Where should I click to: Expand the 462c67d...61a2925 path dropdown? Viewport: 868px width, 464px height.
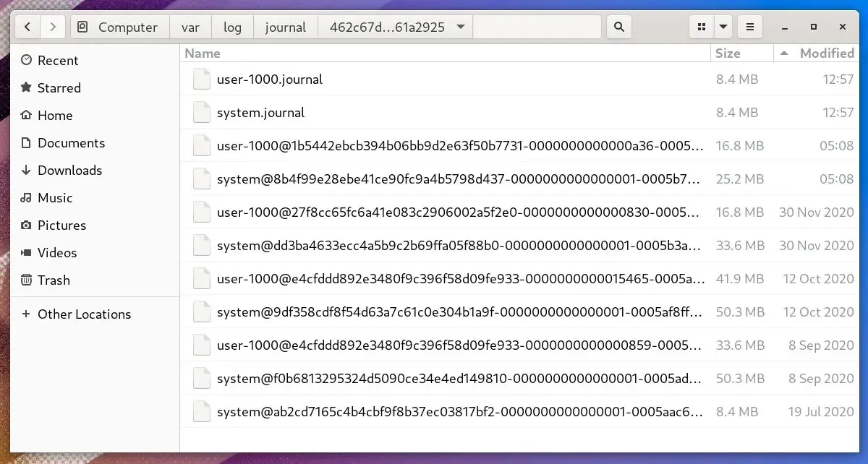pos(461,27)
